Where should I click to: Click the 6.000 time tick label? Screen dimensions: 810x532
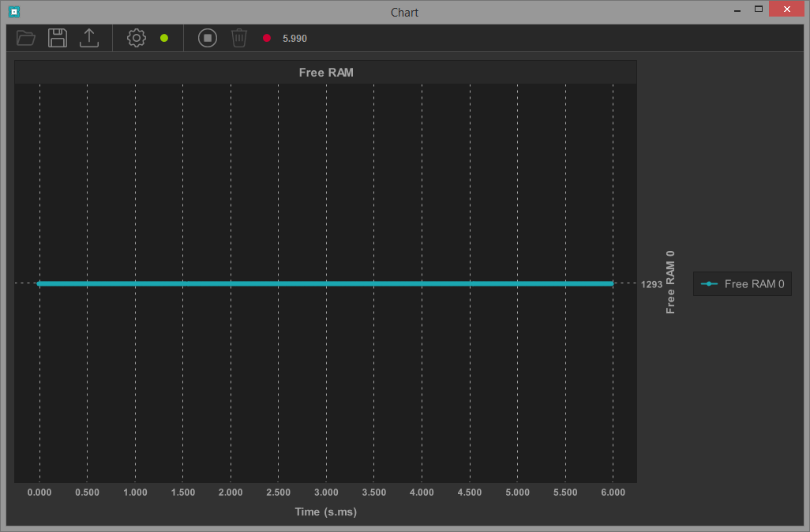coord(613,493)
